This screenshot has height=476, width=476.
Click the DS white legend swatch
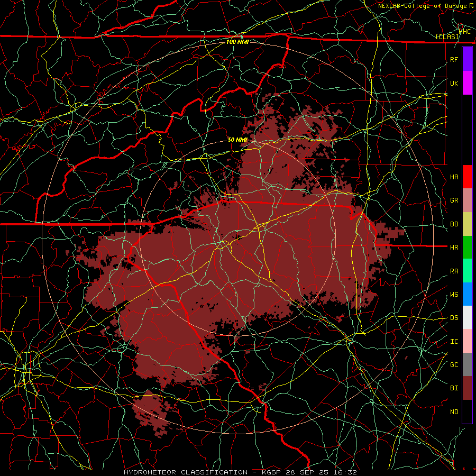click(467, 317)
